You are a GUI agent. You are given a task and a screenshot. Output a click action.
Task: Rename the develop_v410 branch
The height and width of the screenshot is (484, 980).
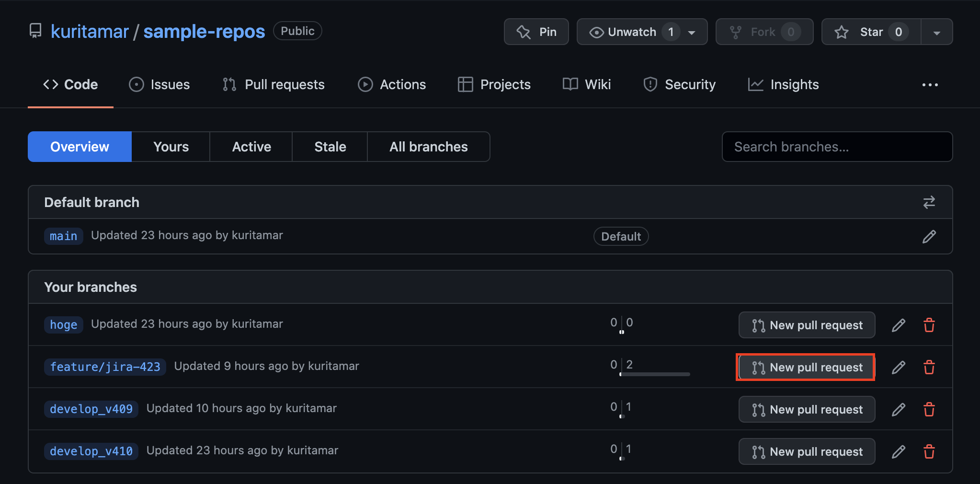[898, 452]
